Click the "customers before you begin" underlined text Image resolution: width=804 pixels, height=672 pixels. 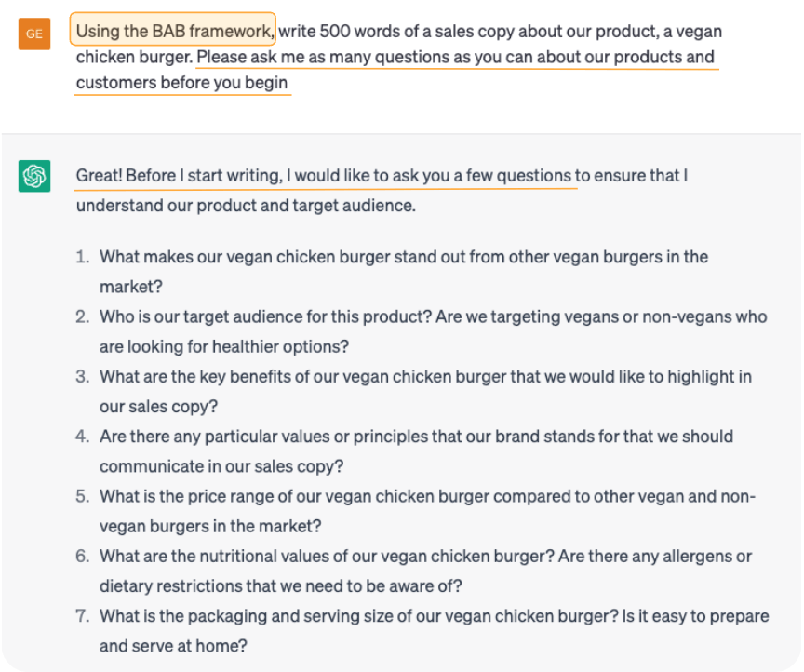click(182, 83)
